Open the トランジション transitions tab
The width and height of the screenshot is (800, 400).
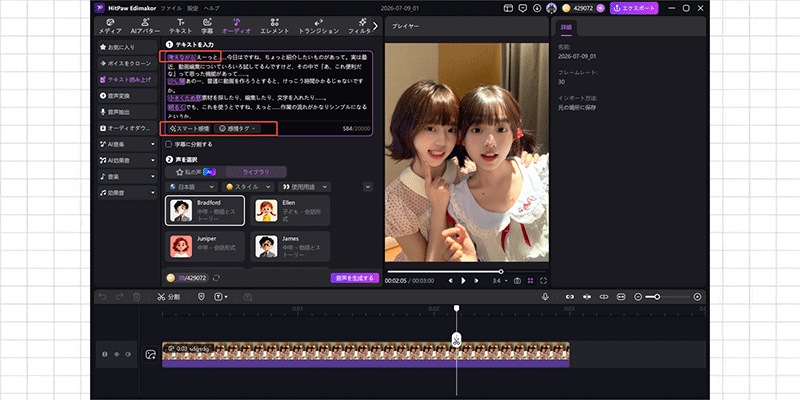coord(318,26)
